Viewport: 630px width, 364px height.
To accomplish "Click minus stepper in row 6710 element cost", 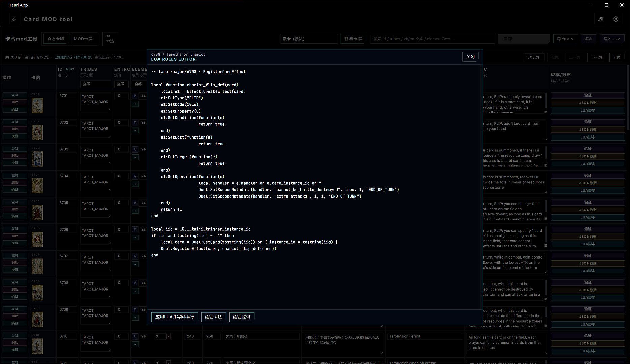I will pos(168,336).
